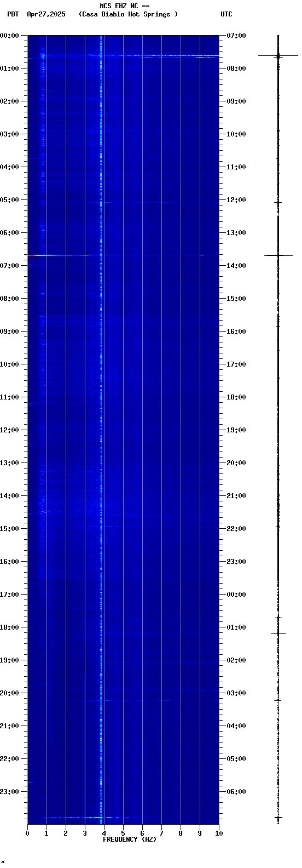Click the PDT timezone label
Screen dimensions: 302x868
(13, 14)
